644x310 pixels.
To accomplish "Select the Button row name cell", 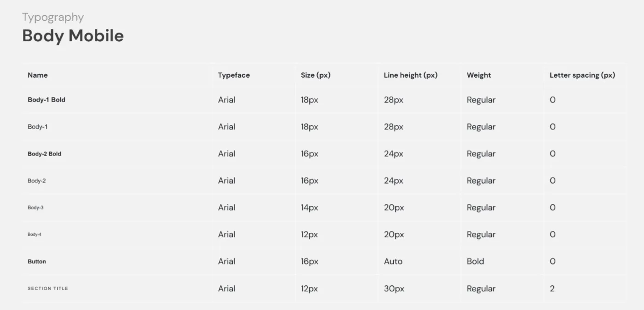I will (x=37, y=261).
